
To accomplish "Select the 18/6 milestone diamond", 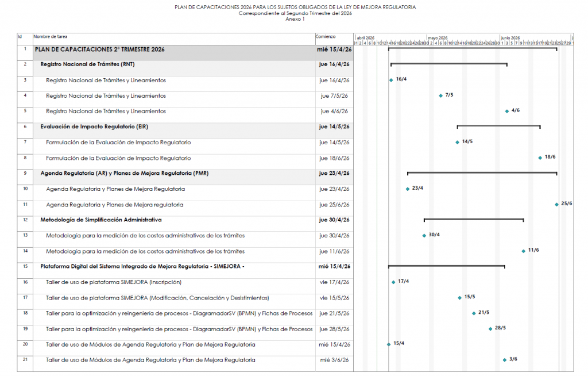I will coord(540,158).
